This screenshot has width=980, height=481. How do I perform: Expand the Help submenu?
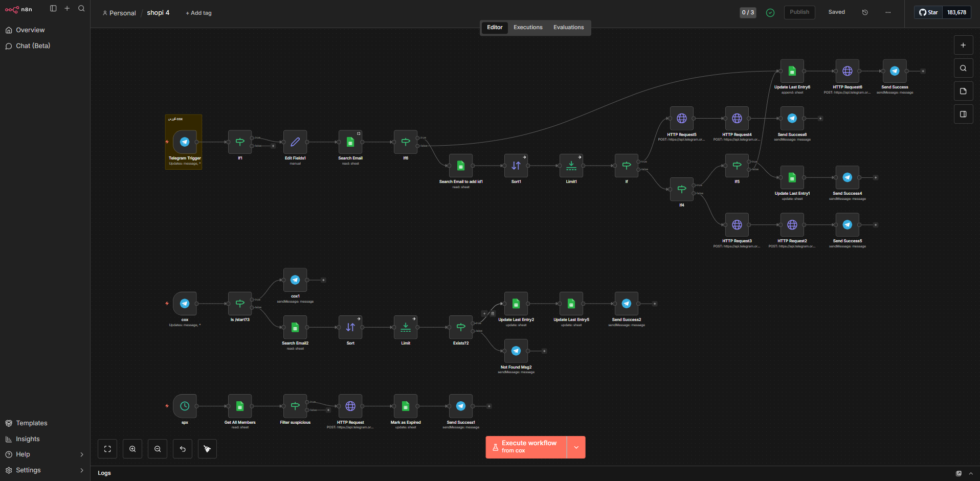pyautogui.click(x=82, y=454)
